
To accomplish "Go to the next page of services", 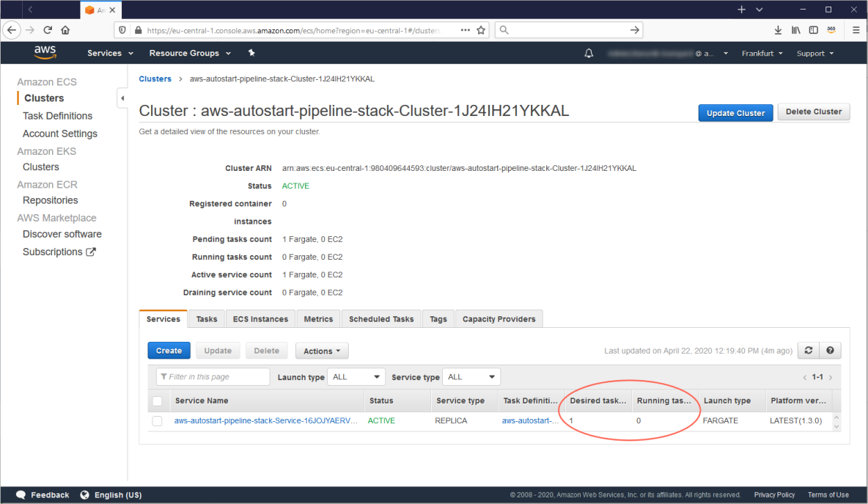I will [x=831, y=377].
